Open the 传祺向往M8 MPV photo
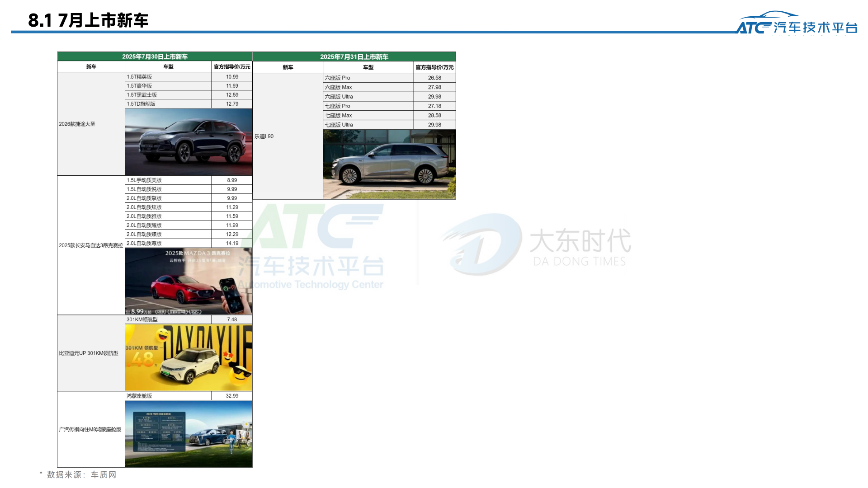 [189, 434]
